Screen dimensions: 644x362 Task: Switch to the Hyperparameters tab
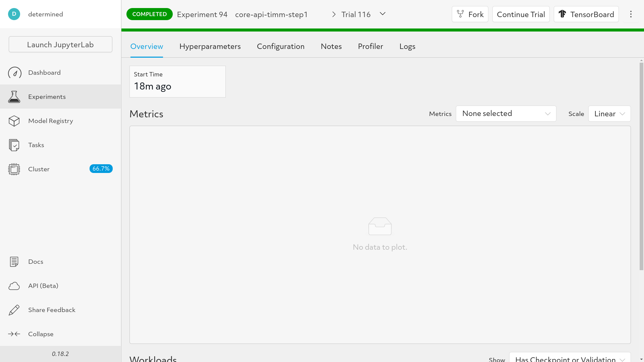pyautogui.click(x=210, y=46)
